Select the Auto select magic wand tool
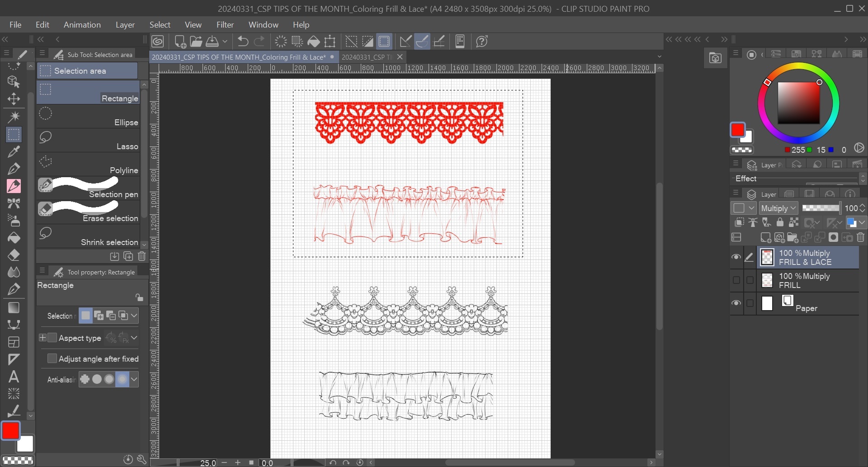 14,117
